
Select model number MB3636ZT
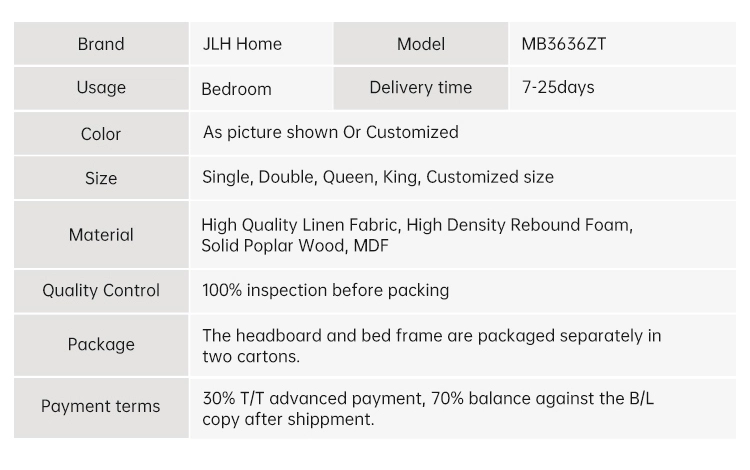tap(564, 44)
